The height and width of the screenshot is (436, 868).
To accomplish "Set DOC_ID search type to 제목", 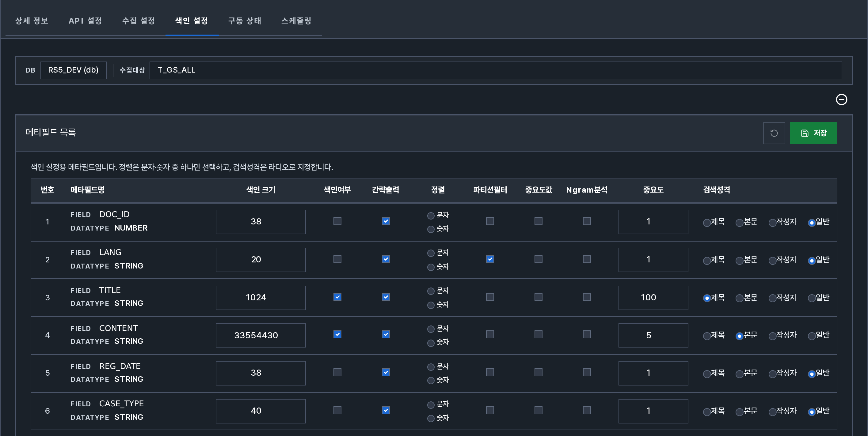I will click(x=706, y=223).
